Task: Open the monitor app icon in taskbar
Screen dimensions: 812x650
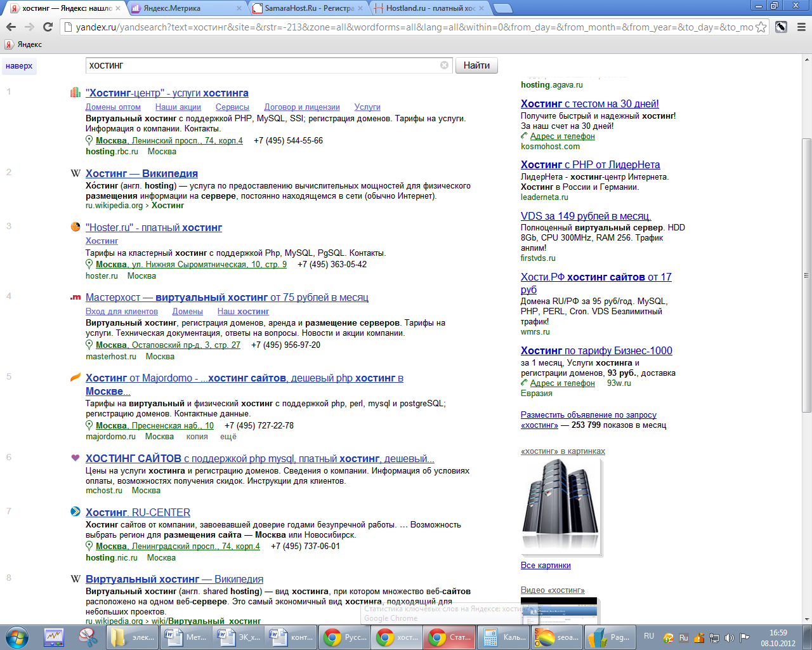Action: click(x=53, y=637)
